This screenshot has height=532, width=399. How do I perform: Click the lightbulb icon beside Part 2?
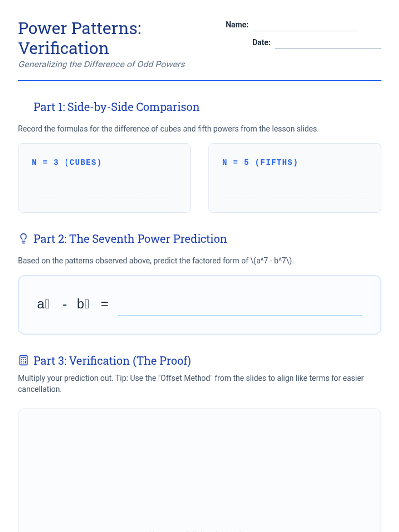coord(23,238)
